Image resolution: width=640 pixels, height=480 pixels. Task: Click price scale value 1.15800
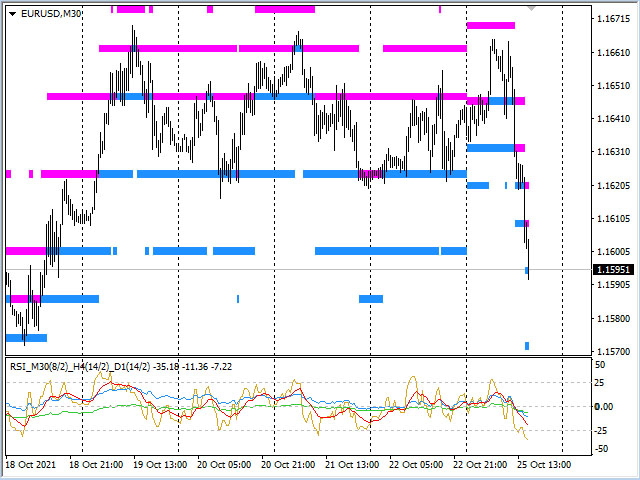613,318
